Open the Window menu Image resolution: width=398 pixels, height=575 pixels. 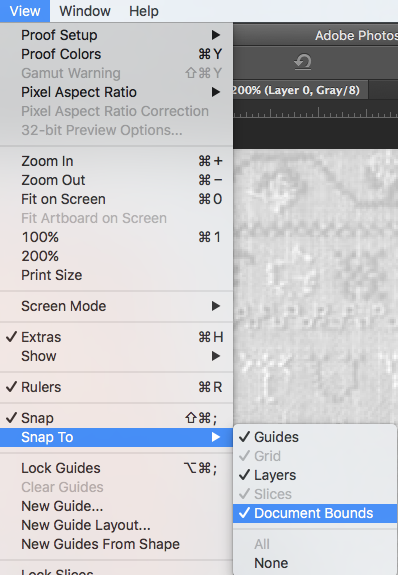(85, 11)
